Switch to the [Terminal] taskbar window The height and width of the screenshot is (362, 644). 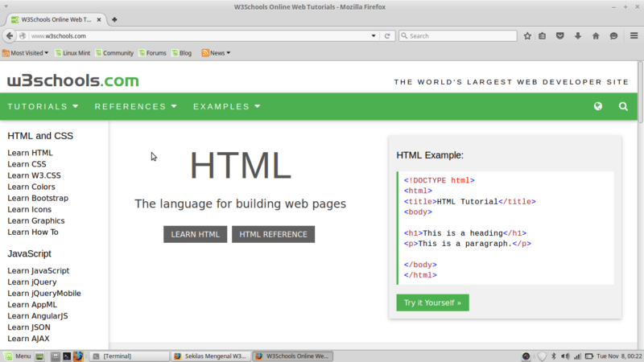click(x=129, y=356)
